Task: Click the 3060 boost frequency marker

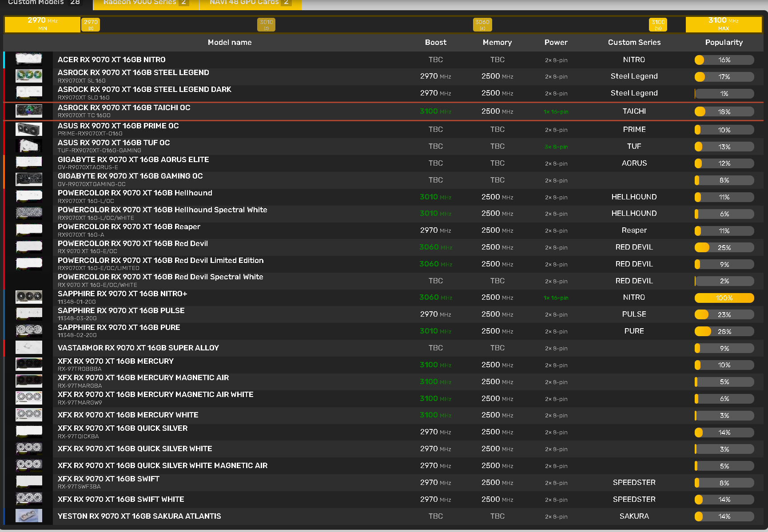Action: pyautogui.click(x=482, y=24)
